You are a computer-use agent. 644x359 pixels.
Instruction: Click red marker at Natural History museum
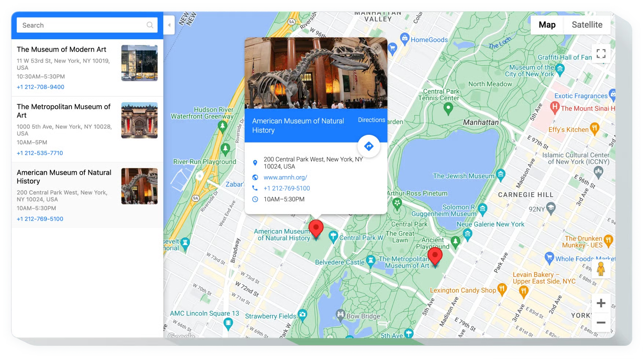coord(316,229)
